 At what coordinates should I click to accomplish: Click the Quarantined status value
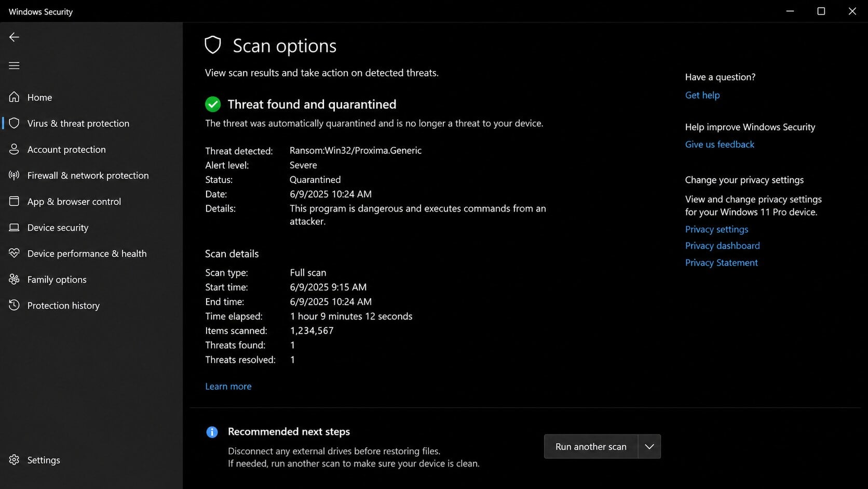[315, 179]
